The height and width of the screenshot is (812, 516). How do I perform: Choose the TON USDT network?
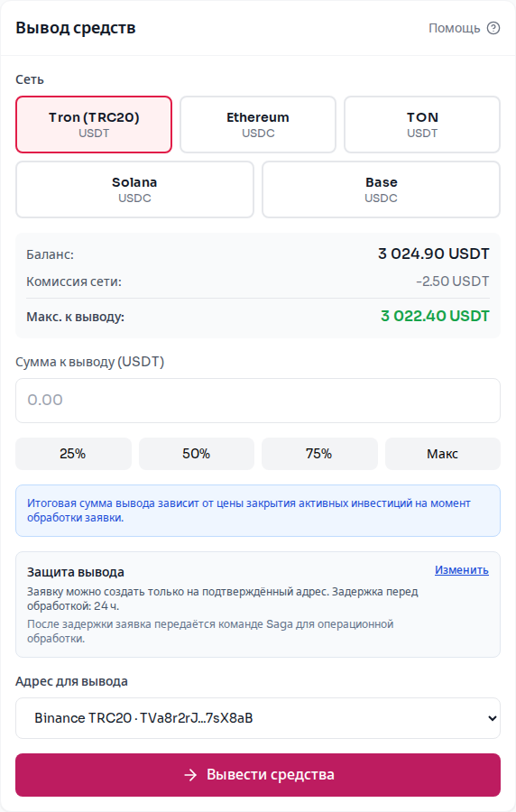click(422, 125)
